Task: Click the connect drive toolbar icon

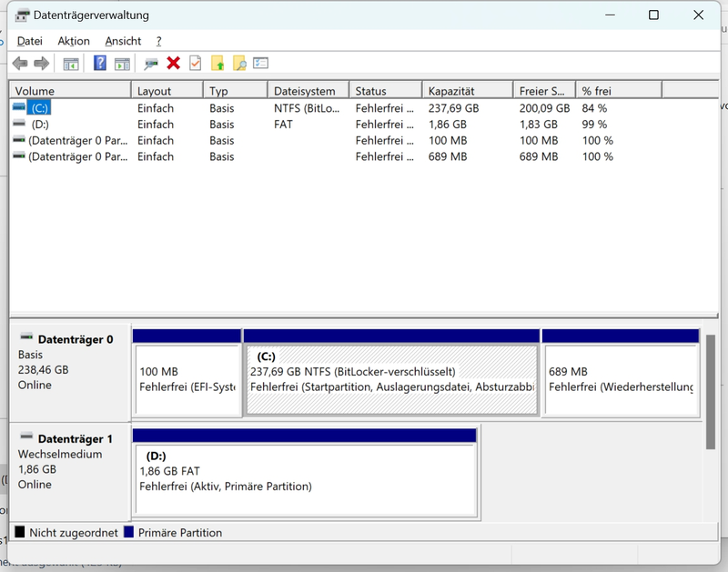Action: [x=151, y=64]
